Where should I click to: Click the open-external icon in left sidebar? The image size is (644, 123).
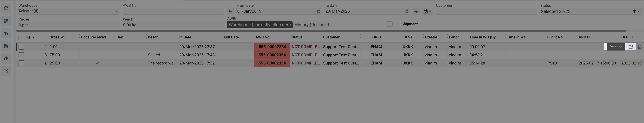click(x=6, y=71)
